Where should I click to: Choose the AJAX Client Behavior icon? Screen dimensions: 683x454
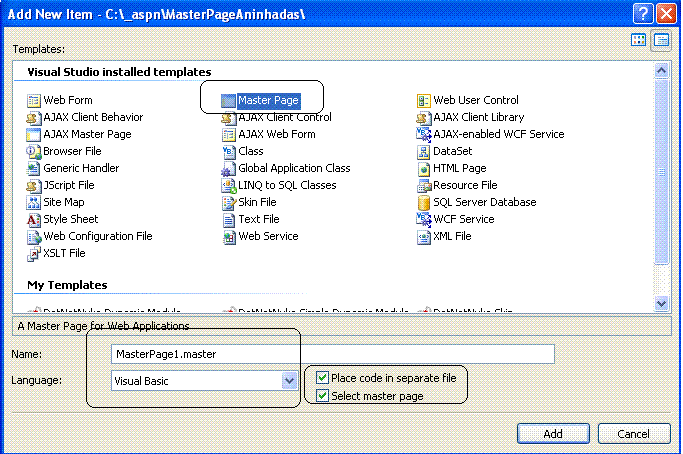click(34, 118)
